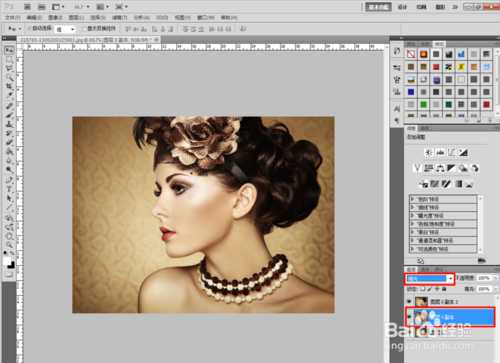Select the Lasso tool

[9, 69]
